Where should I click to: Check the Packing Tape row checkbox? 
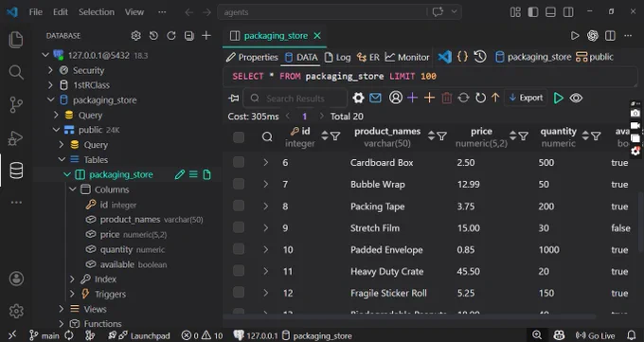239,206
